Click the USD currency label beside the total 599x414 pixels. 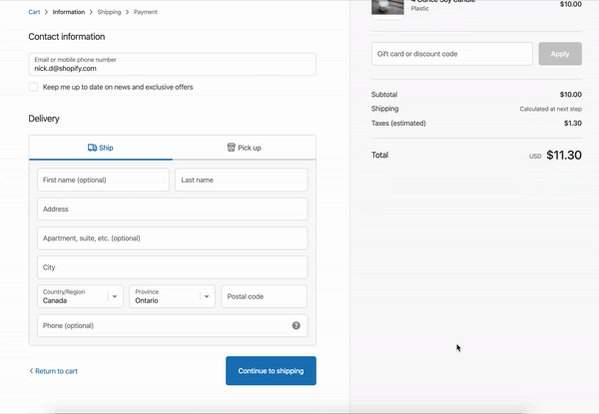[x=535, y=156]
